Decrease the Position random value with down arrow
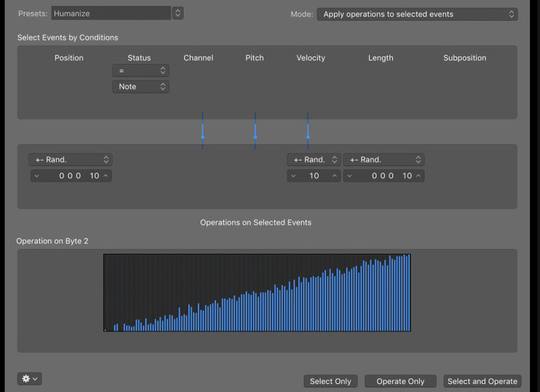 pyautogui.click(x=36, y=176)
